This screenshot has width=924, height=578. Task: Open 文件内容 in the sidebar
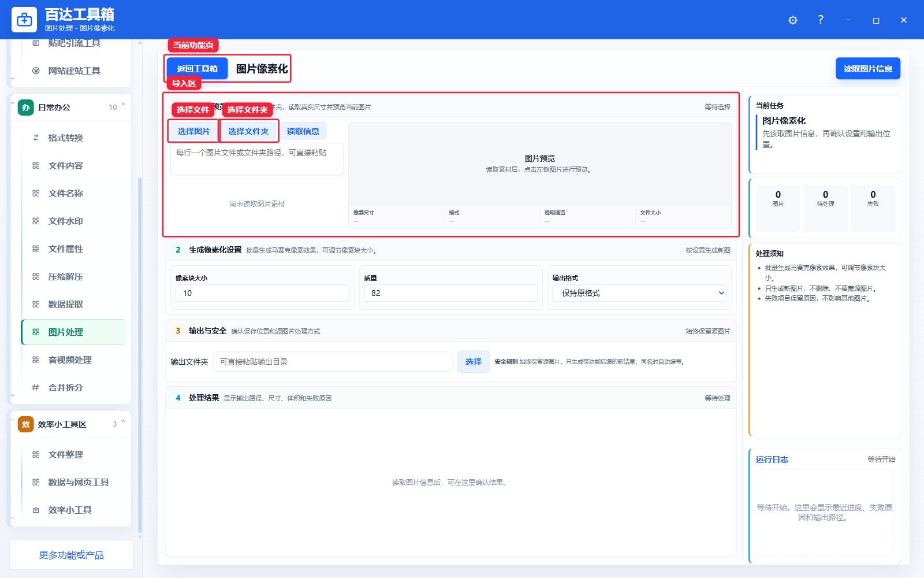[74, 165]
